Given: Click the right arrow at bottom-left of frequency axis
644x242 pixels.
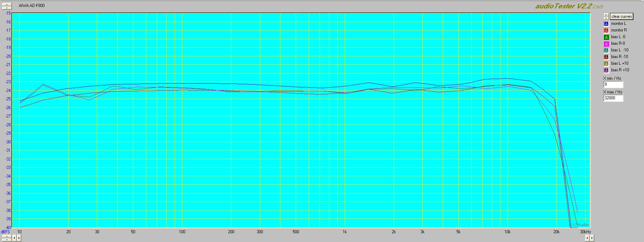Looking at the screenshot, I should coord(19,238).
